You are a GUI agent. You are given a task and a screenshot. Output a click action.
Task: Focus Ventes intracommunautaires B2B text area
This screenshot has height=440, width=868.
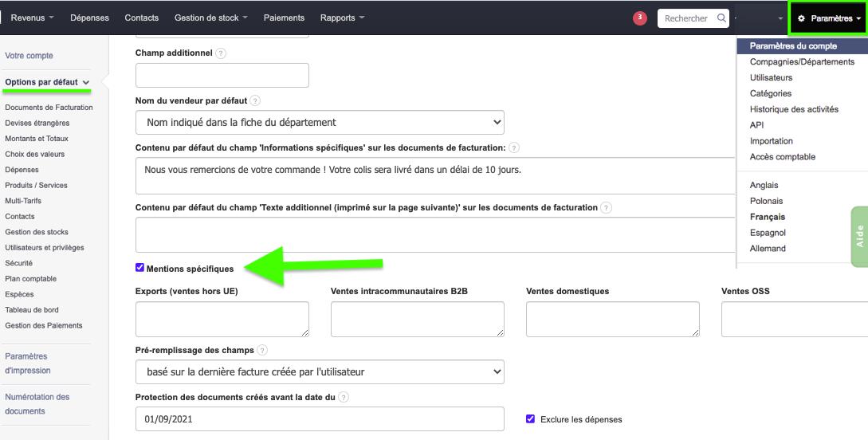tap(418, 320)
